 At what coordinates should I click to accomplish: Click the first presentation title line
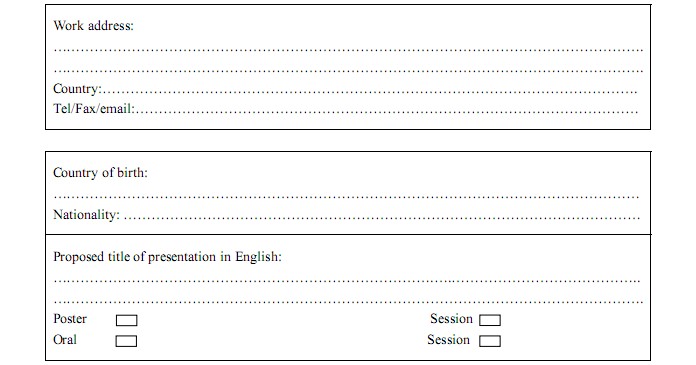tap(347, 281)
